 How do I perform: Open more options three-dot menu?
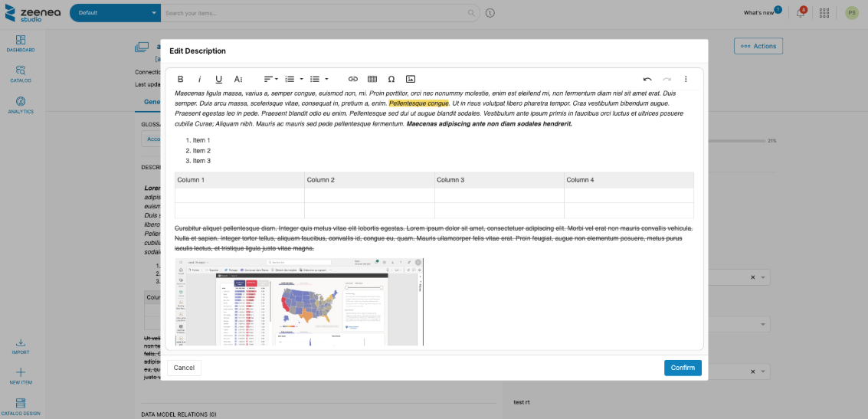[686, 79]
